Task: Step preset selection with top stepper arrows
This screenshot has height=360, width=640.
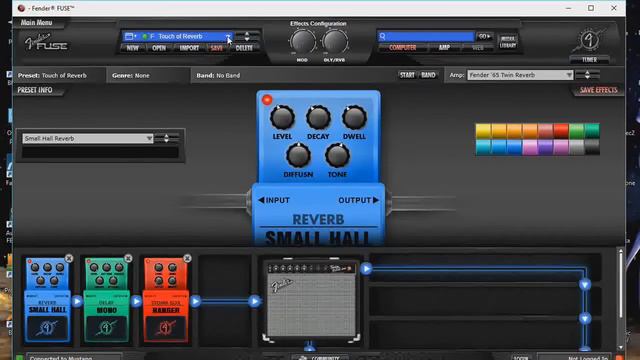Action: 247,36
